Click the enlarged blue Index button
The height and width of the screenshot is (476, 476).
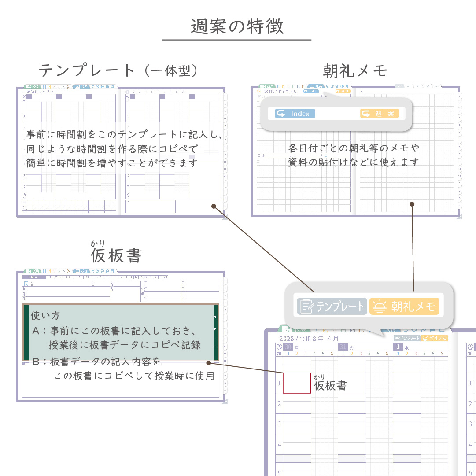click(295, 114)
